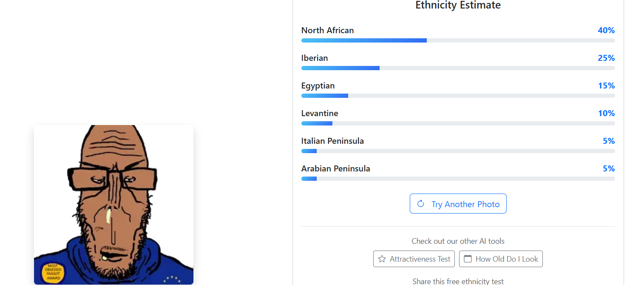The height and width of the screenshot is (285, 644).
Task: Select the Egyptian result label
Action: [x=318, y=85]
